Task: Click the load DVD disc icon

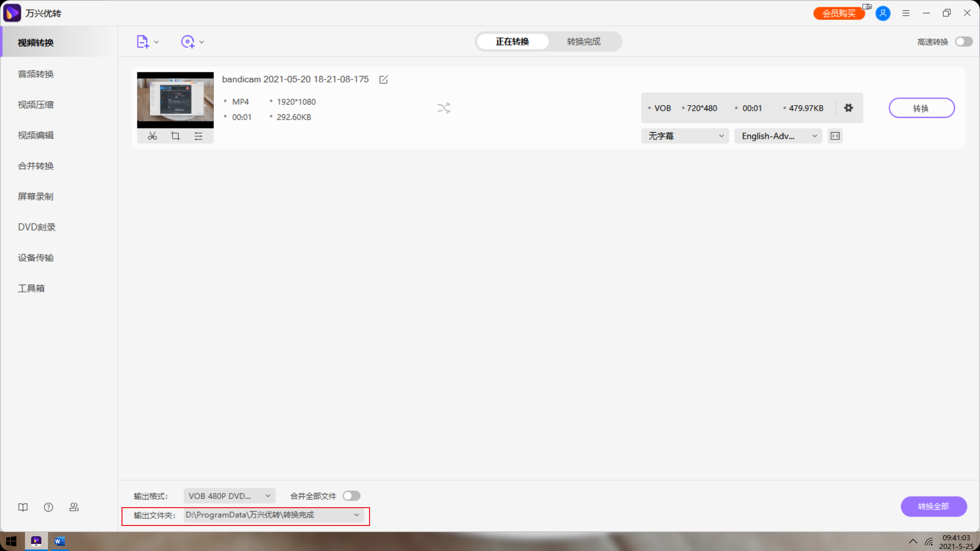Action: [x=188, y=42]
